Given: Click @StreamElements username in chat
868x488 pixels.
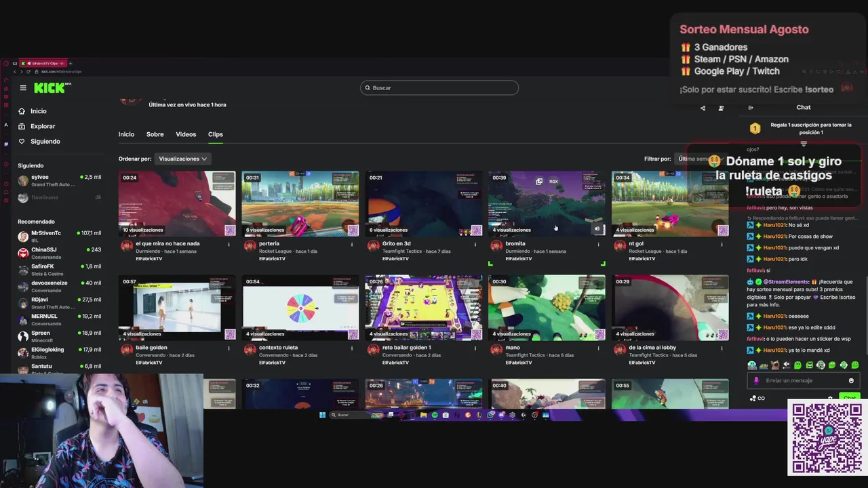Looking at the screenshot, I should pyautogui.click(x=785, y=282).
